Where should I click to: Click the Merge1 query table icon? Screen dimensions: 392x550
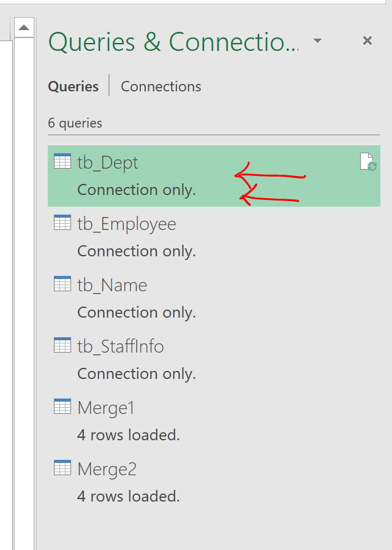[x=62, y=407]
